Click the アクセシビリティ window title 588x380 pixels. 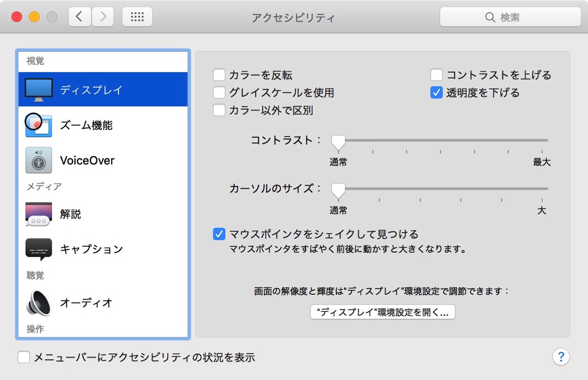point(294,18)
